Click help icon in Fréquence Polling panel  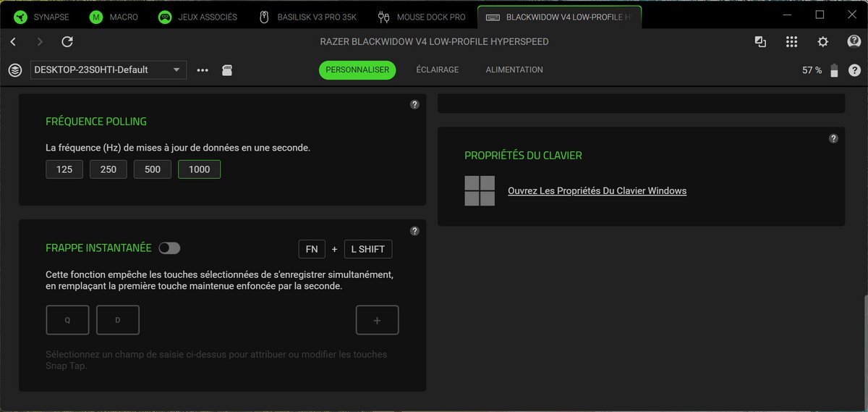414,104
